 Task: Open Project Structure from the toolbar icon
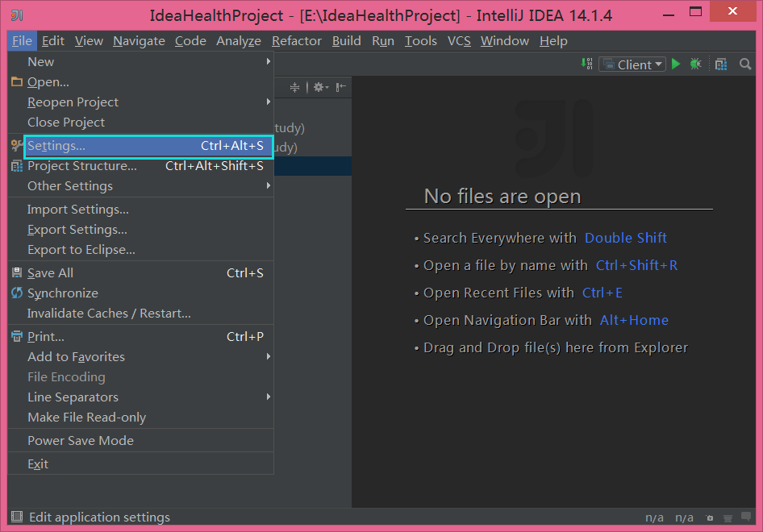pos(721,64)
